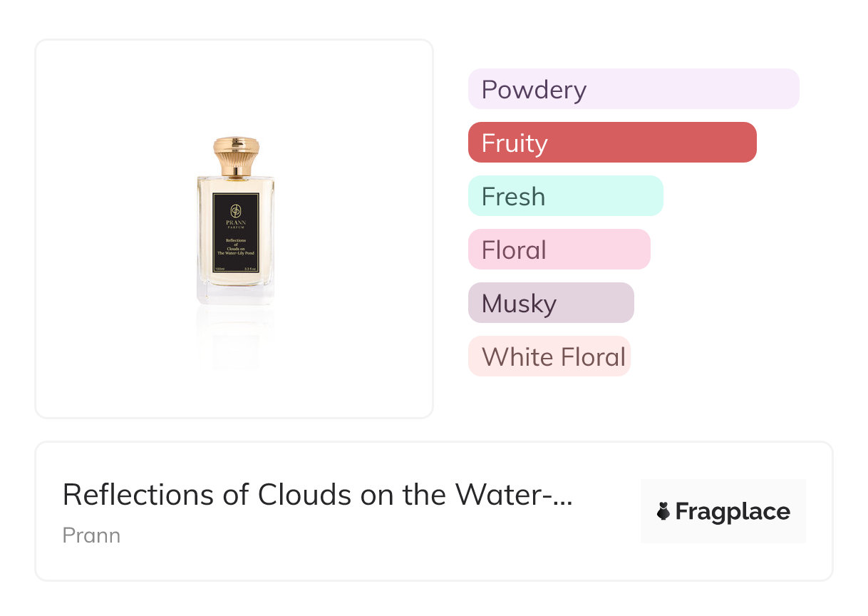Click the Fragplace wordmark text
The height and width of the screenshot is (616, 868).
(x=732, y=511)
